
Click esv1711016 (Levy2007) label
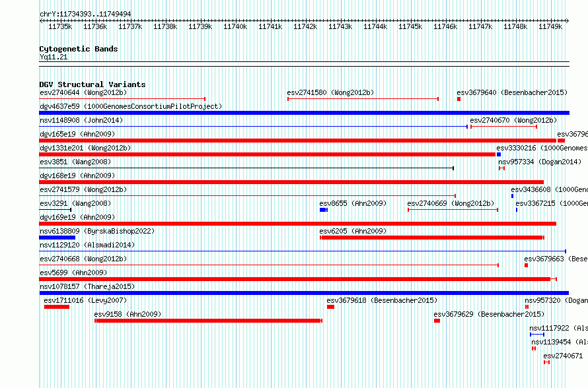pos(85,300)
